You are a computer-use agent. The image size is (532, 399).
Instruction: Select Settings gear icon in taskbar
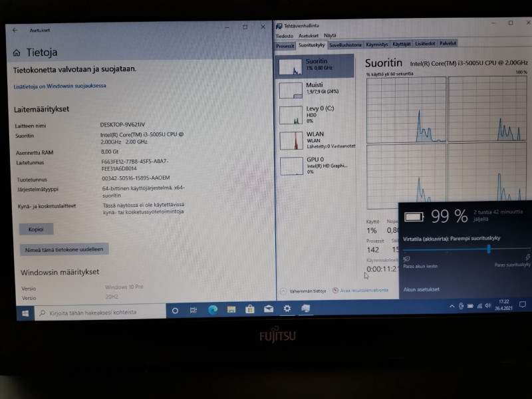[x=287, y=309]
